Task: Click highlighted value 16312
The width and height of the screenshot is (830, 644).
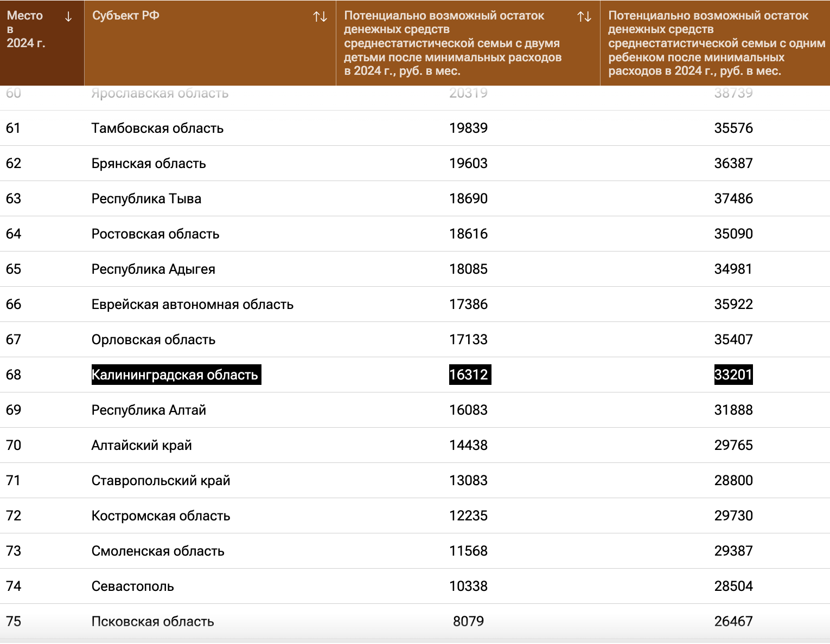Action: coord(470,375)
